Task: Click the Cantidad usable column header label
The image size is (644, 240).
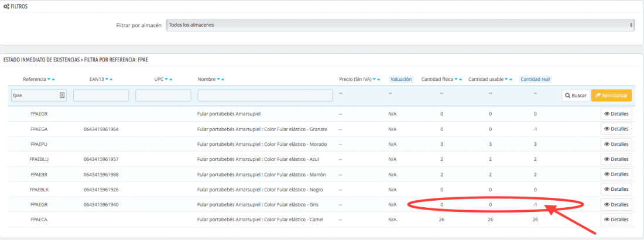Action: (x=486, y=79)
